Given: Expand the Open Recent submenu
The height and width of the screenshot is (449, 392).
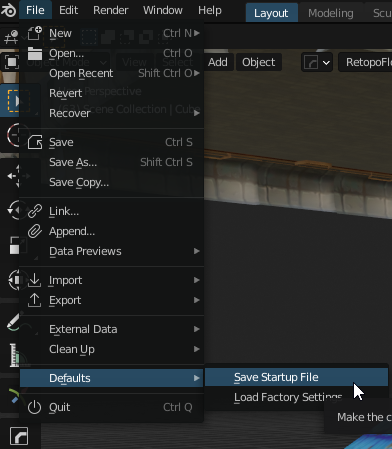Looking at the screenshot, I should tap(112, 73).
